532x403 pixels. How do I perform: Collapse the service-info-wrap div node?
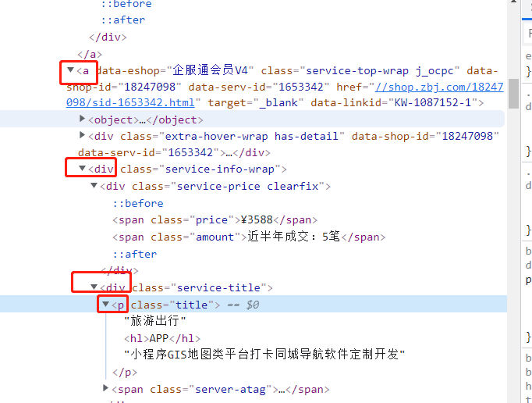pyautogui.click(x=82, y=168)
